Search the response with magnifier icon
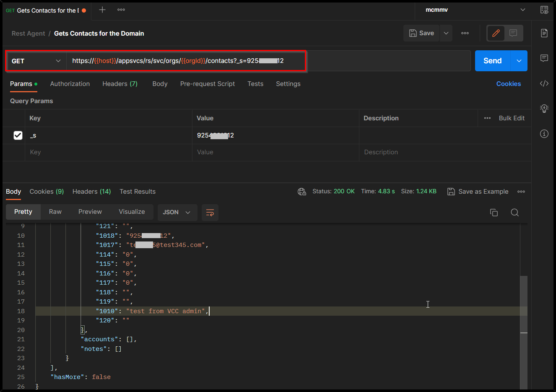556x392 pixels. point(515,213)
